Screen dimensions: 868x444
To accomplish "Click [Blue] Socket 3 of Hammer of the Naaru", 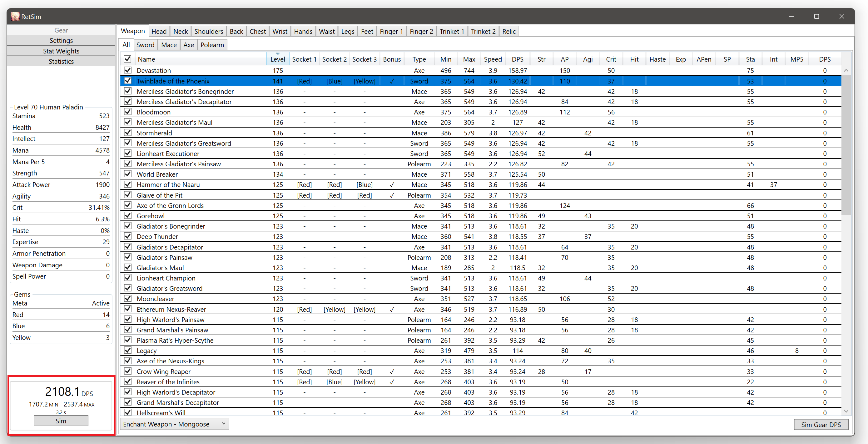I will (x=364, y=184).
